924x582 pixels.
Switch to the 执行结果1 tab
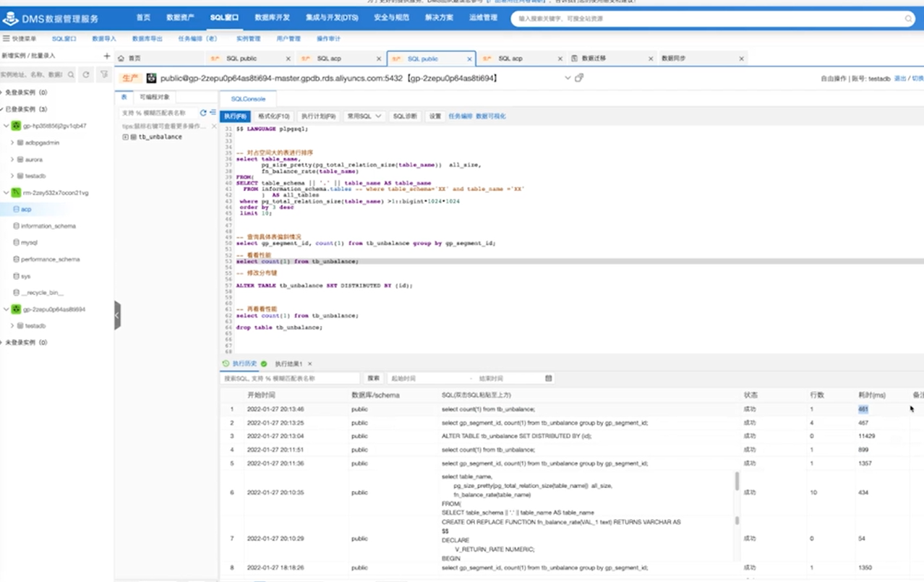coord(288,364)
